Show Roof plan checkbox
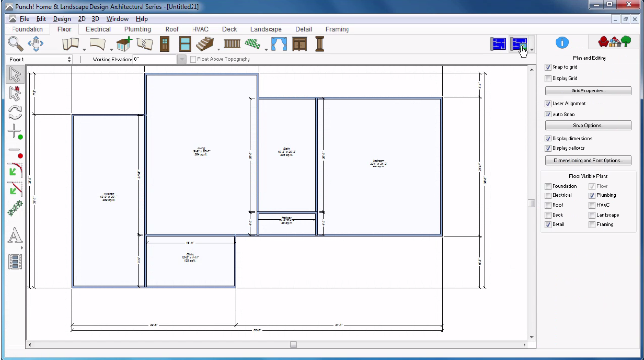Screen dimensions: 644x360 click(548, 205)
